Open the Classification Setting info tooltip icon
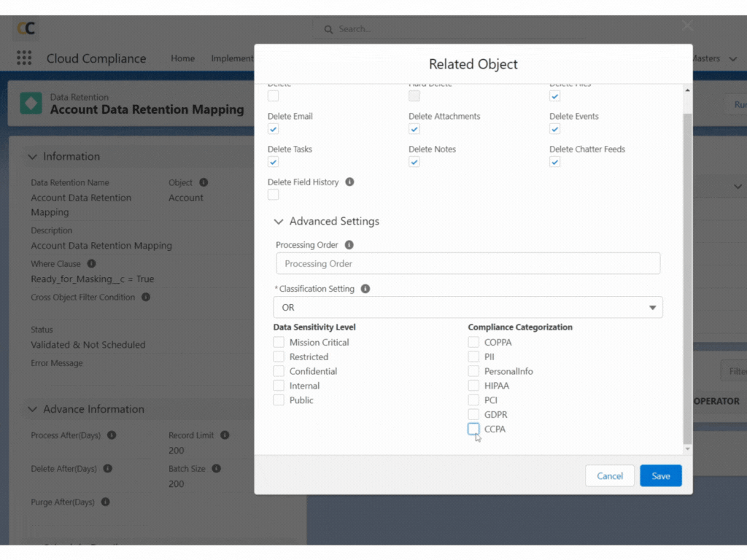The width and height of the screenshot is (747, 560). coord(363,289)
